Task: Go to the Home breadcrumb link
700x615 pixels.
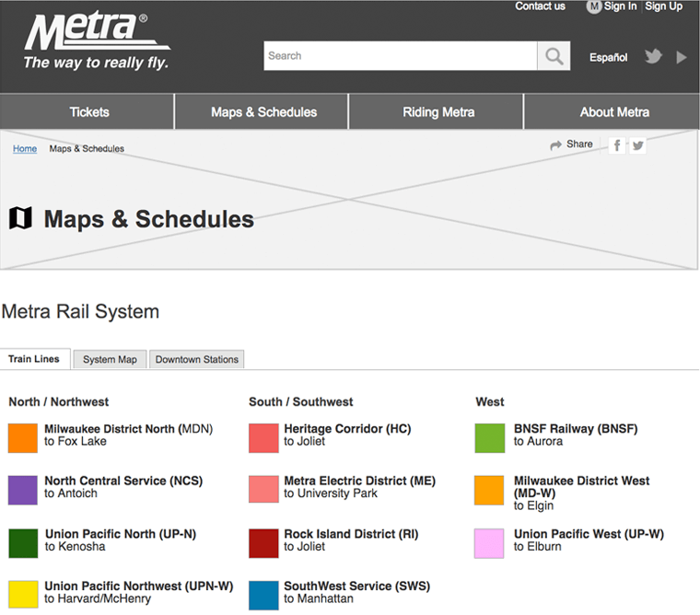Action: click(25, 148)
